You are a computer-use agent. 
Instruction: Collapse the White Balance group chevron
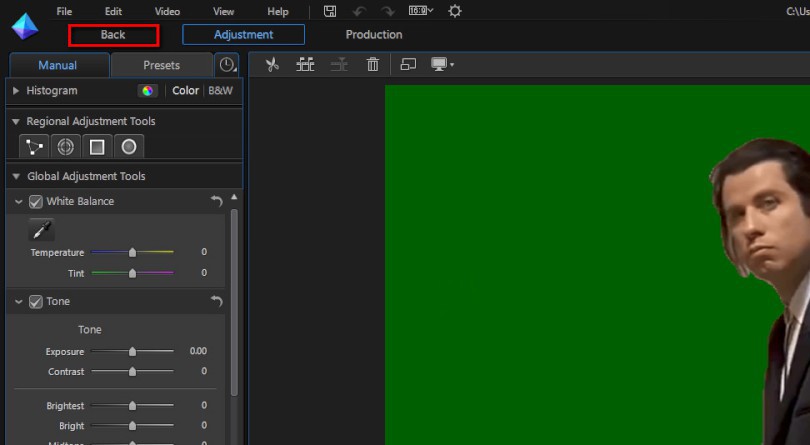click(19, 202)
